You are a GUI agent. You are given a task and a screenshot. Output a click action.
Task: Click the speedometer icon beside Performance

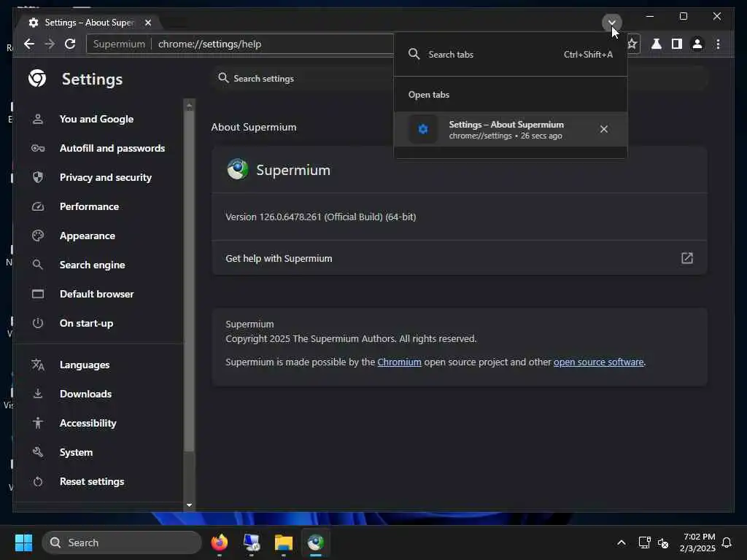click(x=38, y=206)
